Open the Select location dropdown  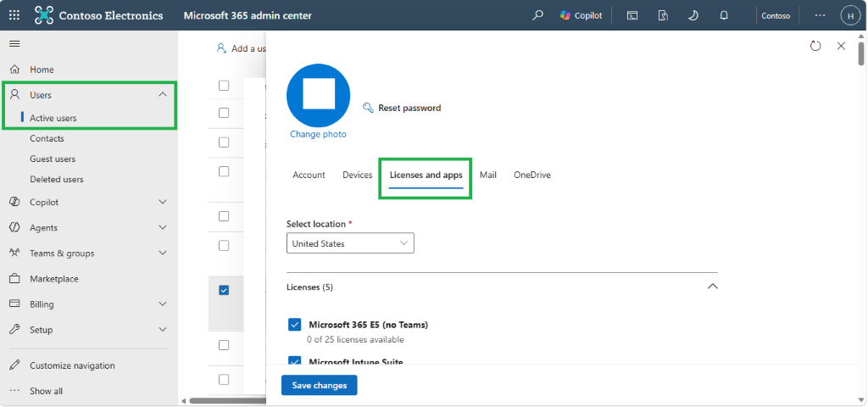[350, 243]
